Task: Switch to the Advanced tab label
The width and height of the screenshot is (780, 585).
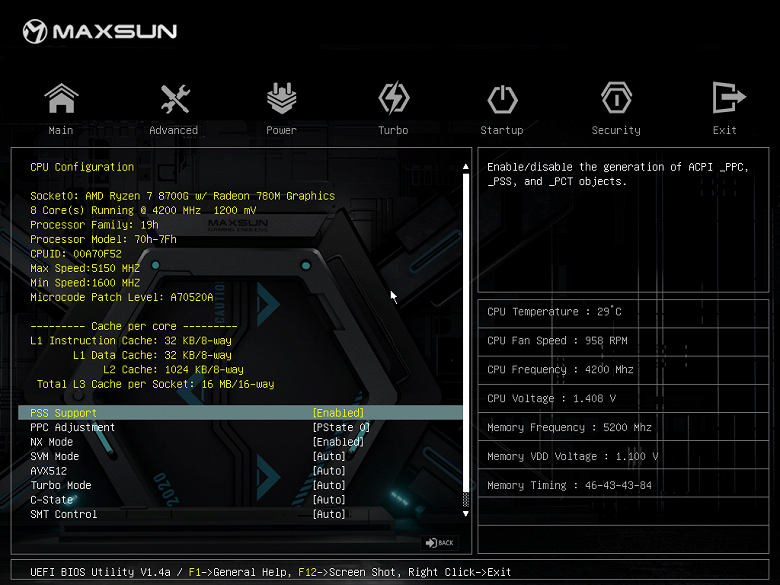Action: coord(174,130)
